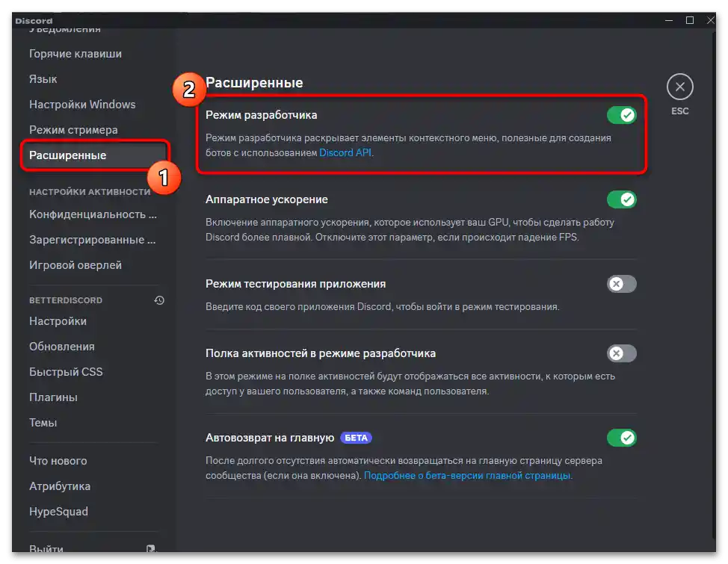Open the BetterDiscord changelog clock icon

click(x=158, y=300)
